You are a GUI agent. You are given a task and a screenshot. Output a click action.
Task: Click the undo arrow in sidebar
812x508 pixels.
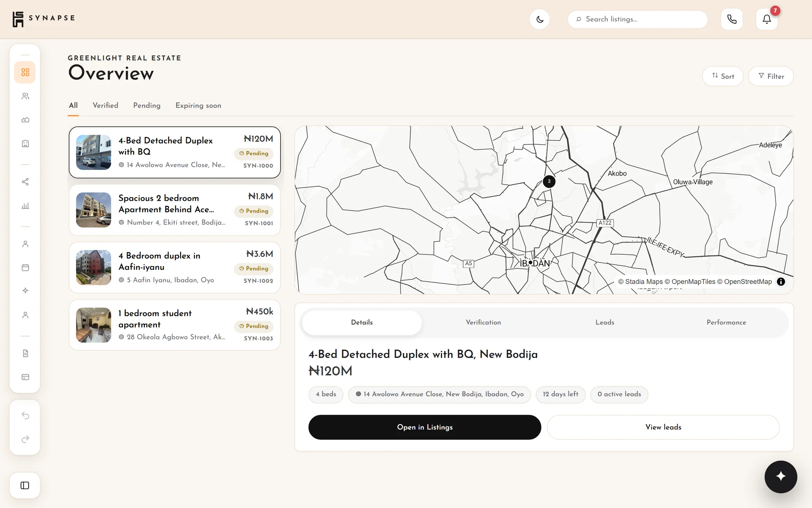pos(25,415)
